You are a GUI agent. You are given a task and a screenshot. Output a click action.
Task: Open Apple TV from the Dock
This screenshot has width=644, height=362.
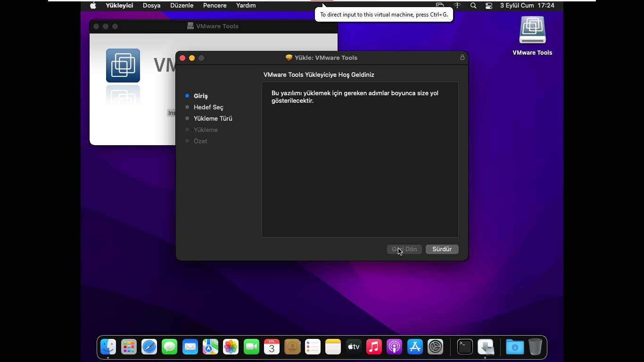coord(354,347)
